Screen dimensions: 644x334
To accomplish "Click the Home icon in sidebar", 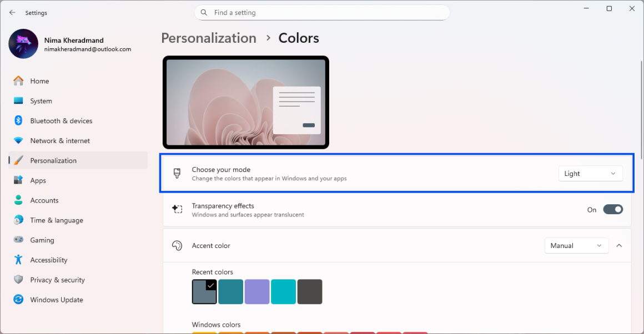I will (19, 81).
